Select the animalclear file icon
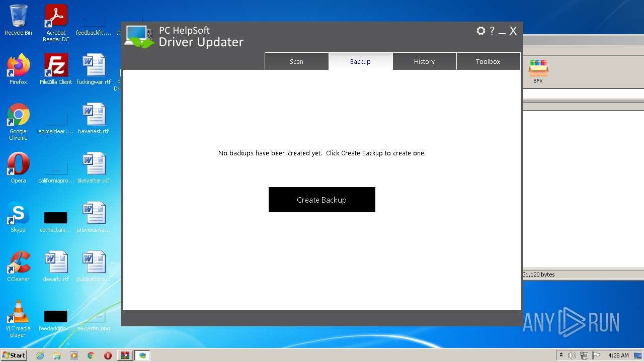Viewport: 644px width, 362px height. tap(56, 123)
